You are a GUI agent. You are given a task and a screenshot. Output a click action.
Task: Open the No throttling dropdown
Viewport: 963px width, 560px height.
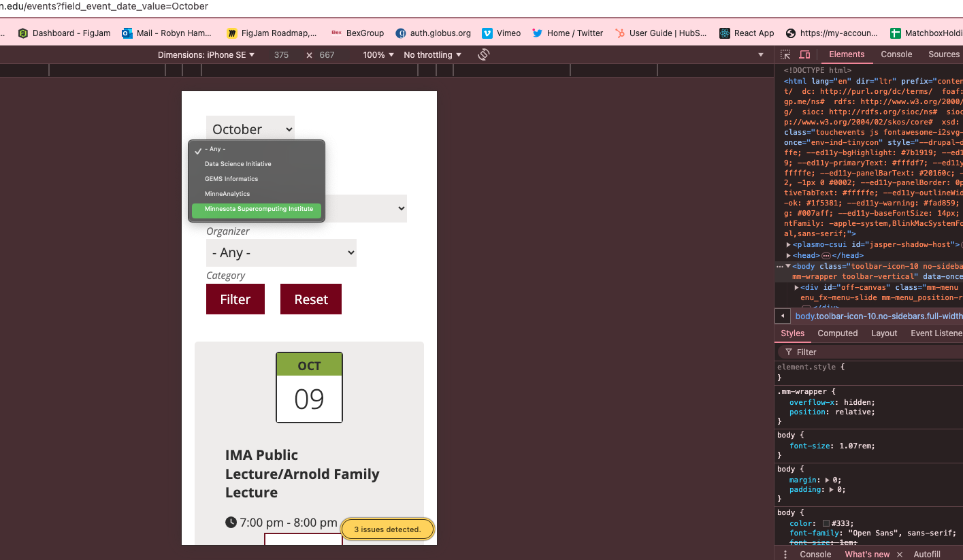[432, 54]
